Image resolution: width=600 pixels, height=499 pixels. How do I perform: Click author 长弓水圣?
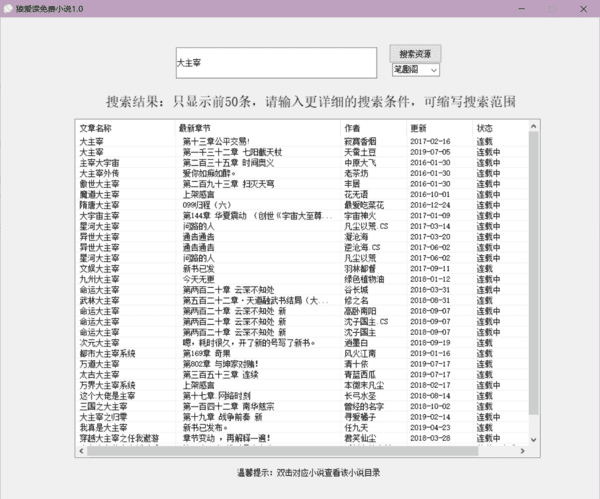360,396
